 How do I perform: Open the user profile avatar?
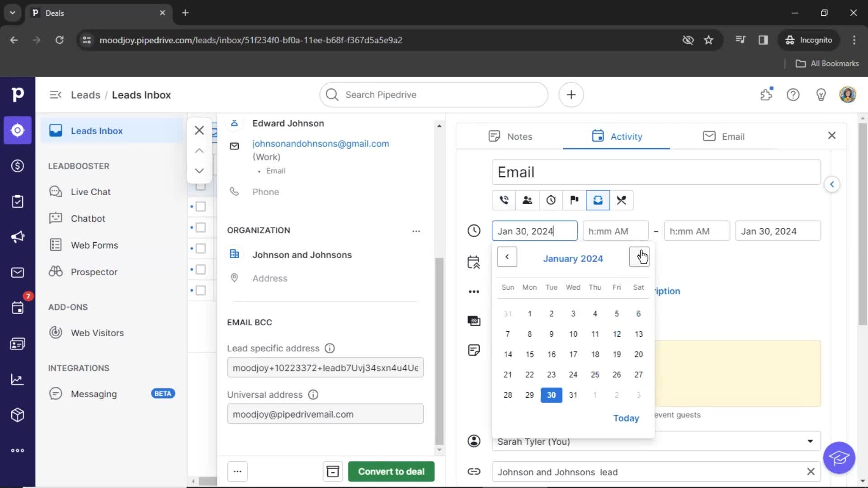tap(848, 95)
